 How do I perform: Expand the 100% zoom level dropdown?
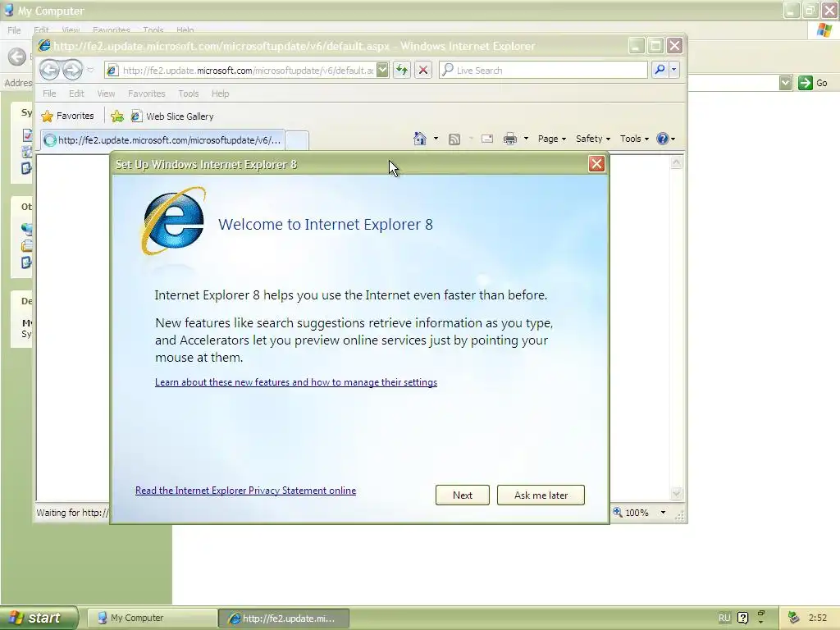pyautogui.click(x=663, y=513)
